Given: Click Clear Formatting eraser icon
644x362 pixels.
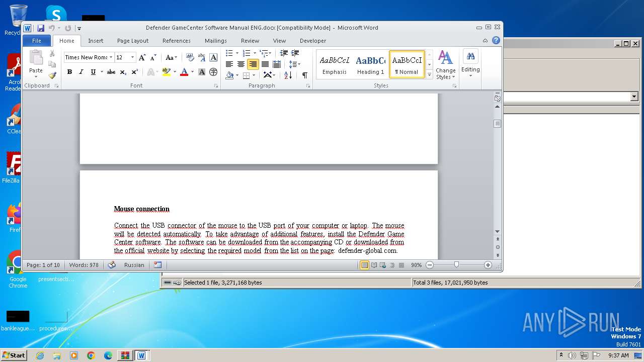Looking at the screenshot, I should [190, 57].
